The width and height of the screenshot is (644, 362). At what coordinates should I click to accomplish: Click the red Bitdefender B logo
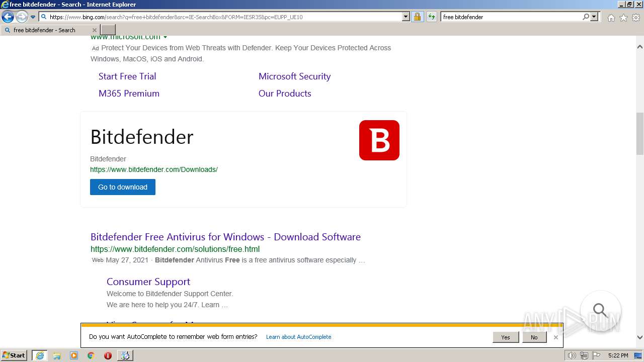(x=379, y=140)
